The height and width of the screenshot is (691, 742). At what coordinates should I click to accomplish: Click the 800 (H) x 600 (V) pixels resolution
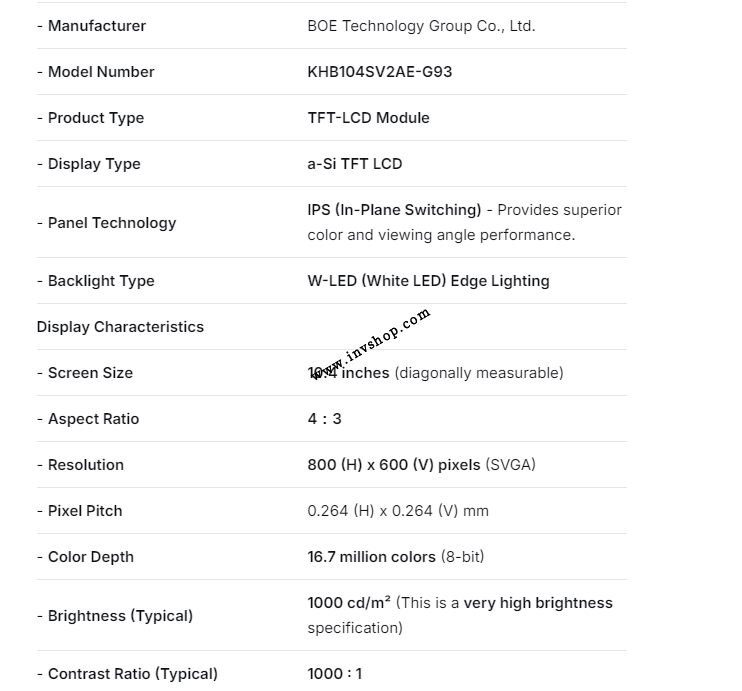[x=394, y=465]
